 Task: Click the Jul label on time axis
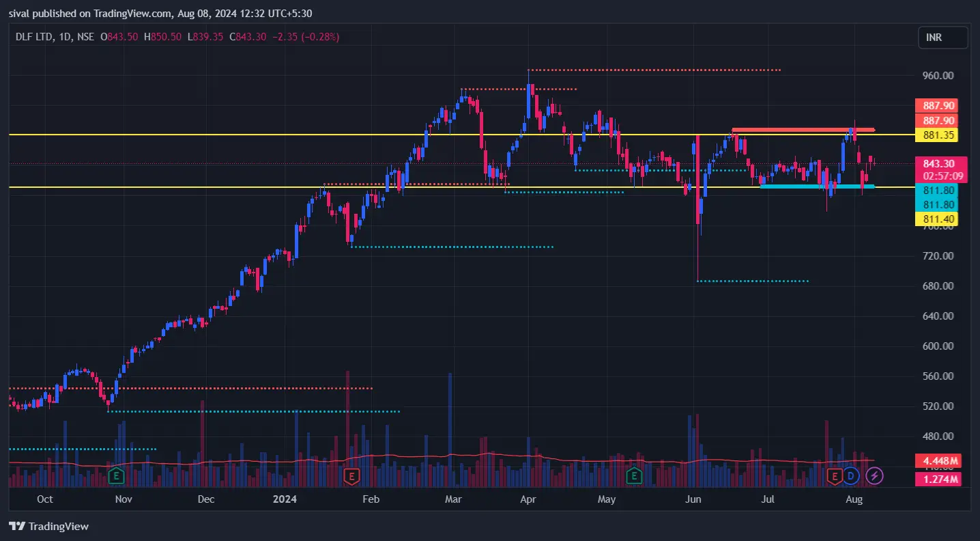coord(769,499)
